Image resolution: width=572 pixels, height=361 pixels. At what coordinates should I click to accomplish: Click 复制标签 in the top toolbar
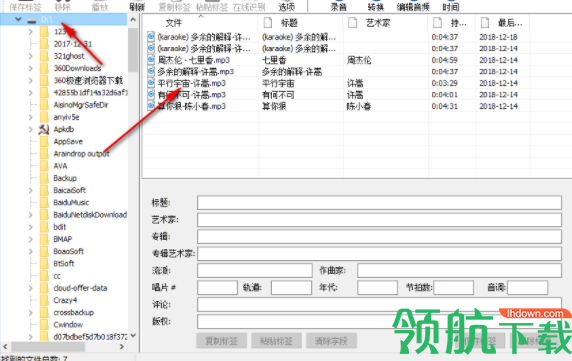click(x=175, y=7)
